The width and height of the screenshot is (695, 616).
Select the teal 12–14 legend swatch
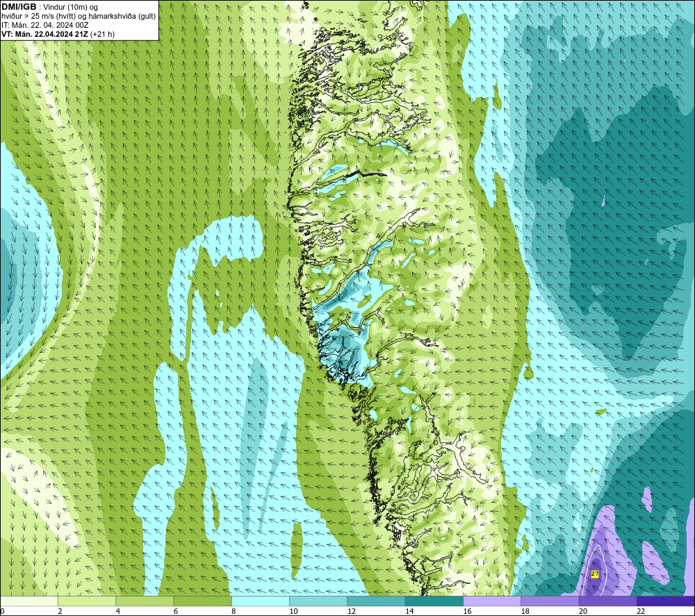click(376, 601)
